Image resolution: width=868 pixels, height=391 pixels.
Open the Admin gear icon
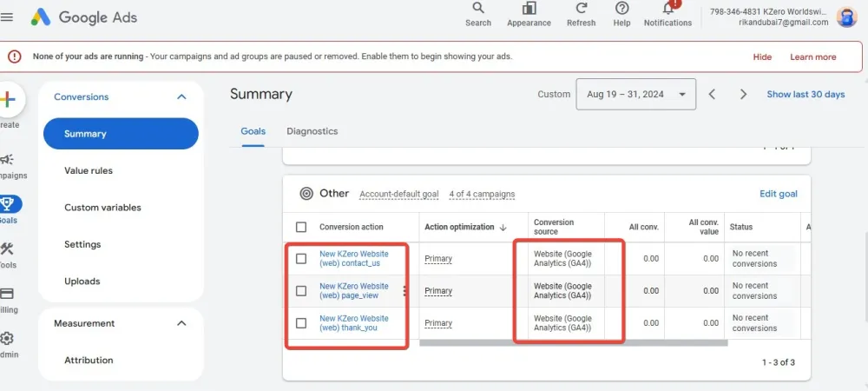pyautogui.click(x=7, y=338)
